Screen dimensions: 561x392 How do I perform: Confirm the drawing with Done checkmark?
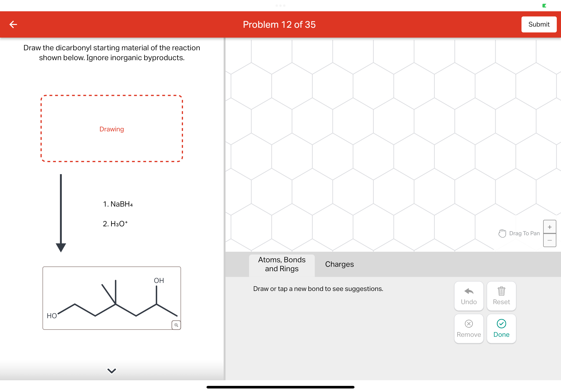501,329
